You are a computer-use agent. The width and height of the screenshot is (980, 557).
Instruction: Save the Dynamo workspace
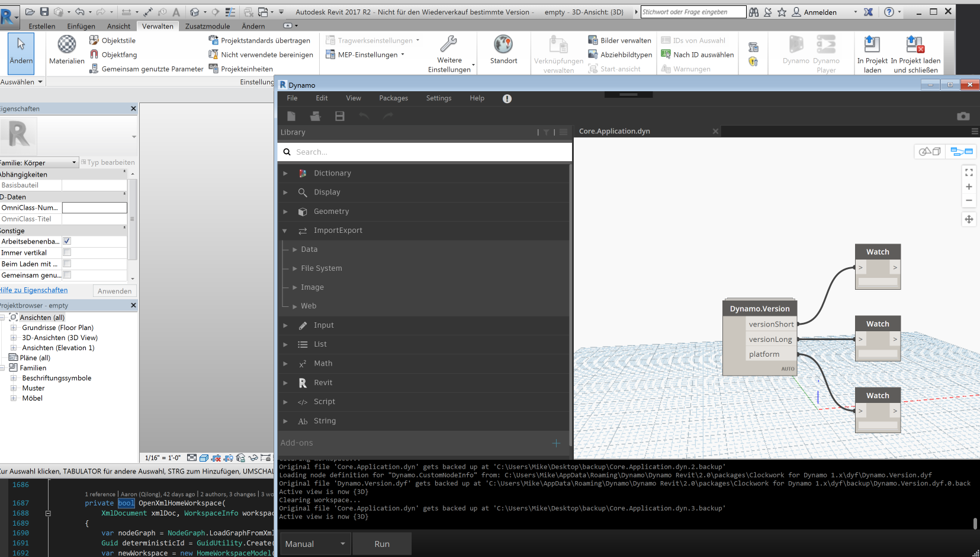[x=339, y=116]
